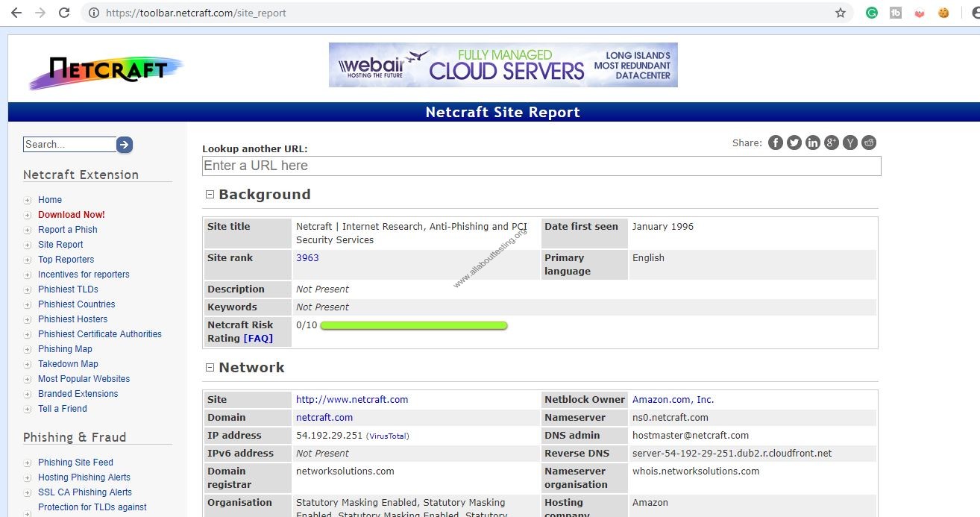Collapse the Background section
Image resolution: width=980 pixels, height=517 pixels.
click(210, 194)
